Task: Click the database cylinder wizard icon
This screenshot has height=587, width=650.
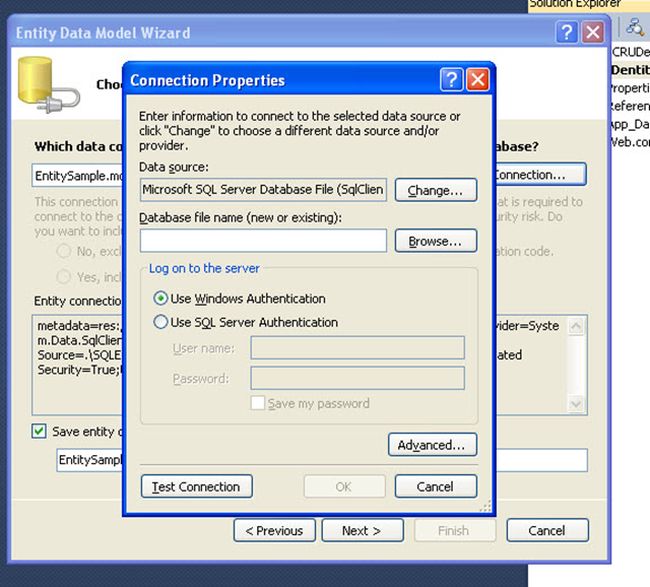Action: click(x=48, y=85)
